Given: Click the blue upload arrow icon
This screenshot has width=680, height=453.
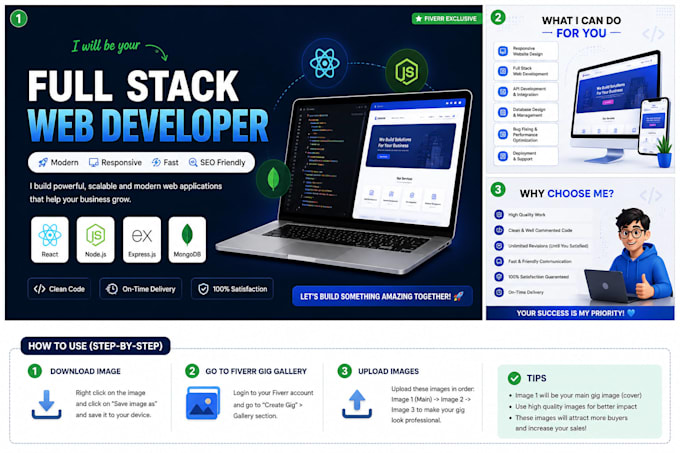Looking at the screenshot, I should tap(357, 404).
